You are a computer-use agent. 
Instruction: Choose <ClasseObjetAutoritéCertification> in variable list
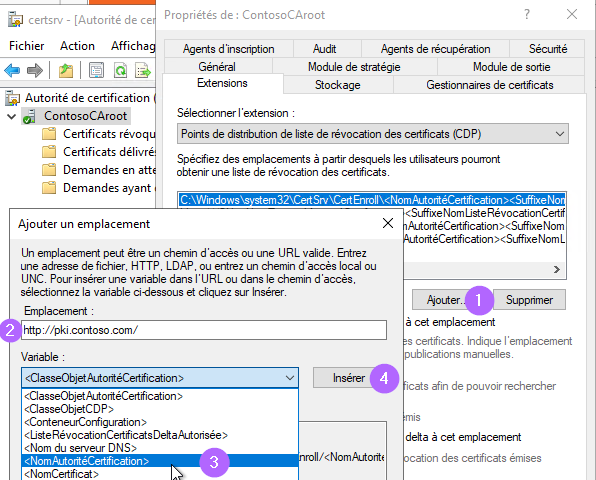pyautogui.click(x=160, y=396)
